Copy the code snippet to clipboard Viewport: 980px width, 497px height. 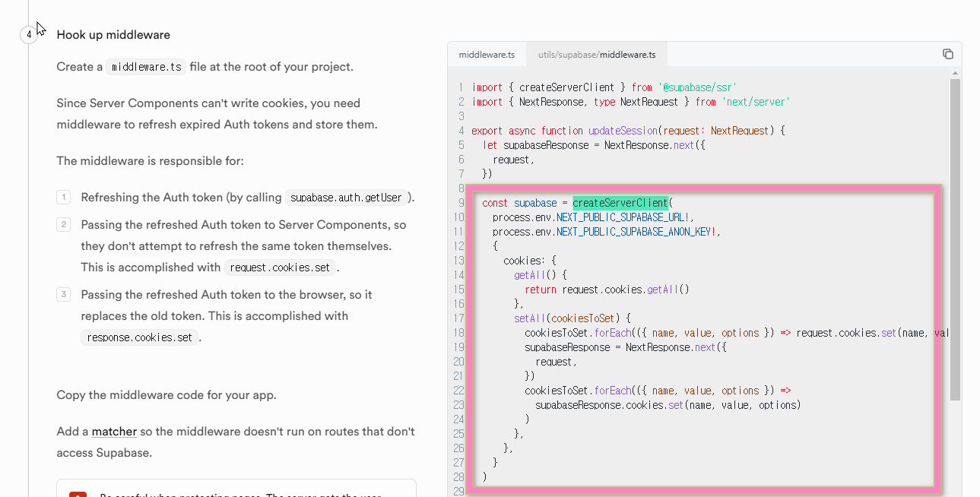948,53
